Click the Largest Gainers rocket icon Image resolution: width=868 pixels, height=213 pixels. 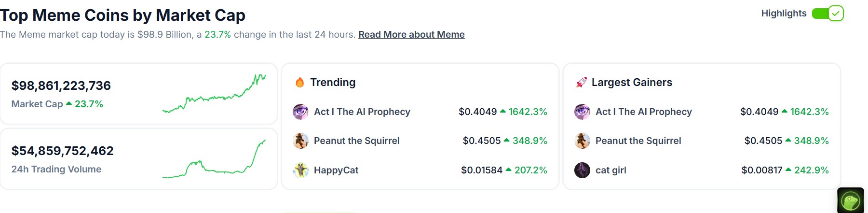click(581, 83)
